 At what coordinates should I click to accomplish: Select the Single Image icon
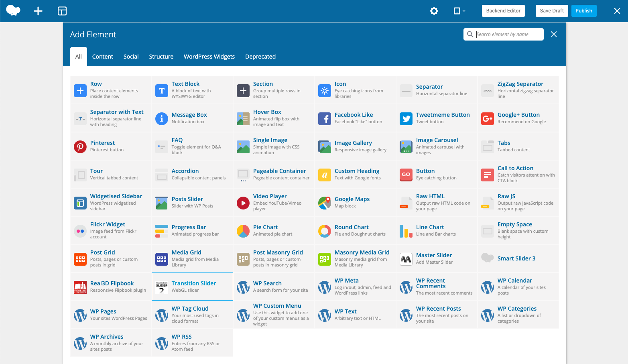(243, 147)
